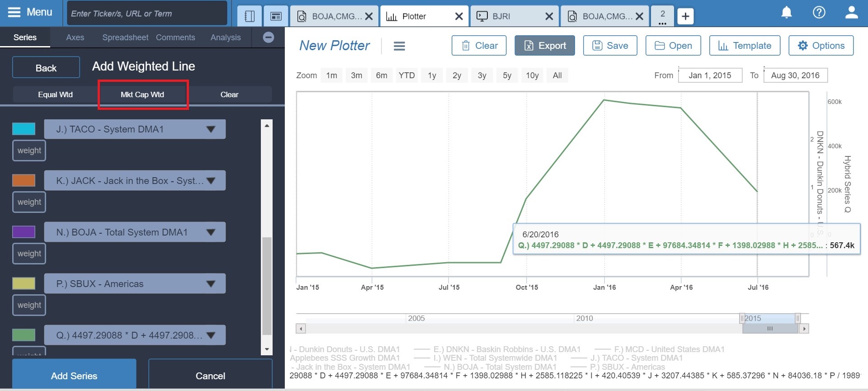Switch to the Axes tab

click(75, 38)
